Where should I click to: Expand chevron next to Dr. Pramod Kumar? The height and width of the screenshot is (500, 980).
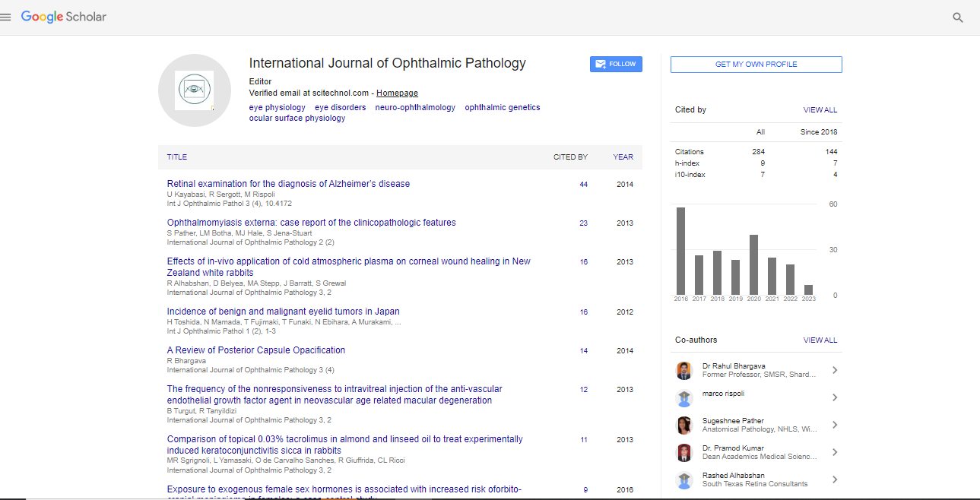tap(834, 452)
